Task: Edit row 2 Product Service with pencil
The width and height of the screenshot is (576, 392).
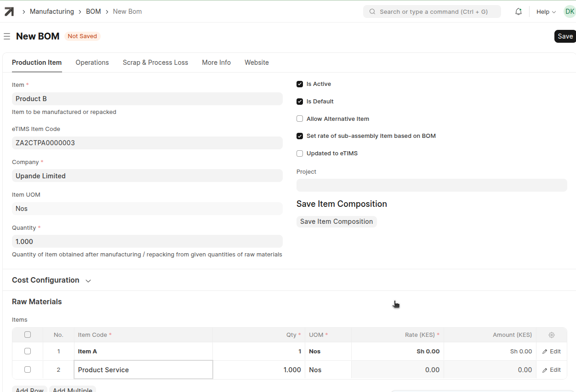Action: (552, 370)
